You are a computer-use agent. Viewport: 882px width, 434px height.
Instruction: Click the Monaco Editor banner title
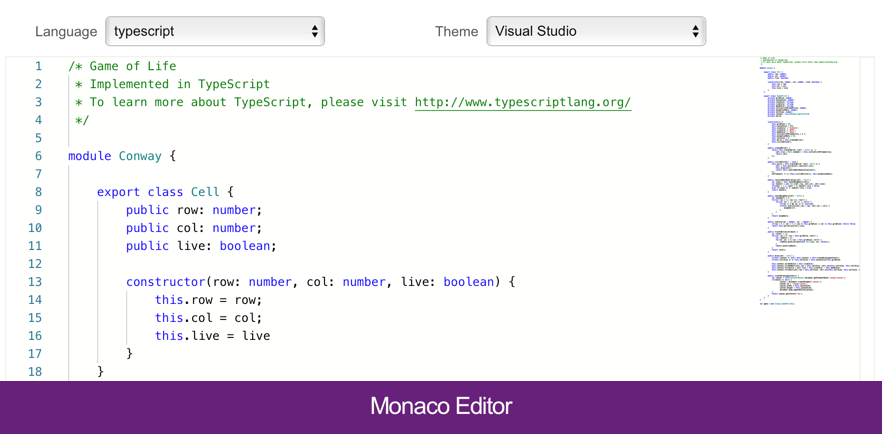441,406
